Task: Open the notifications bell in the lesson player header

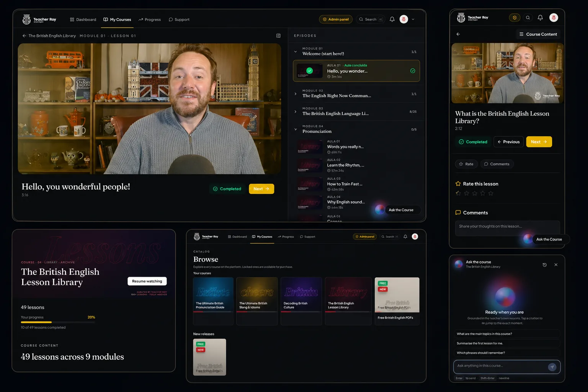Action: [x=392, y=19]
